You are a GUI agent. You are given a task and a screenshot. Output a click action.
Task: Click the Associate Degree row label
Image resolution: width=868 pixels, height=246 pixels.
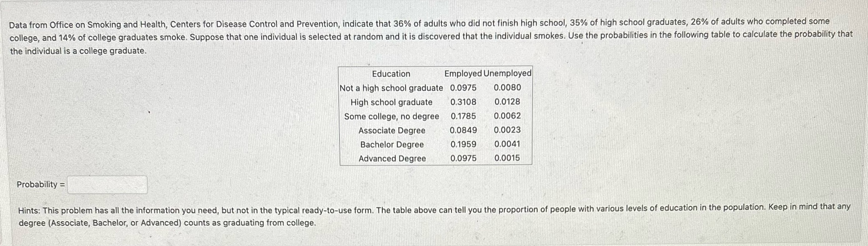(x=392, y=131)
